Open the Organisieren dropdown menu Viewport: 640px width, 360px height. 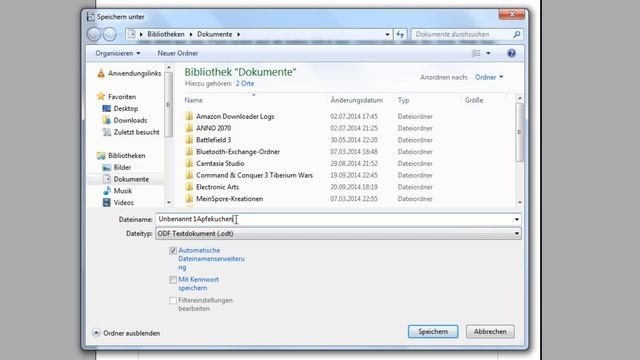[118, 53]
